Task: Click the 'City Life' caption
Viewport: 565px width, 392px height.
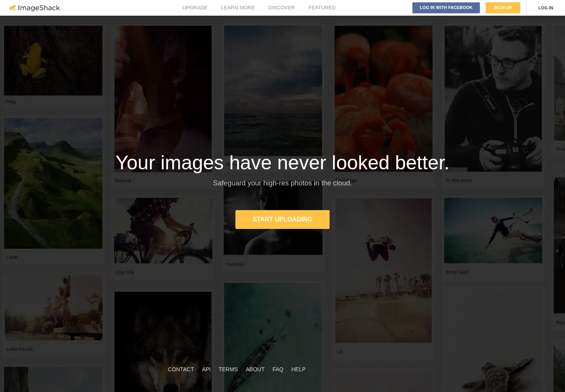Action: 125,272
